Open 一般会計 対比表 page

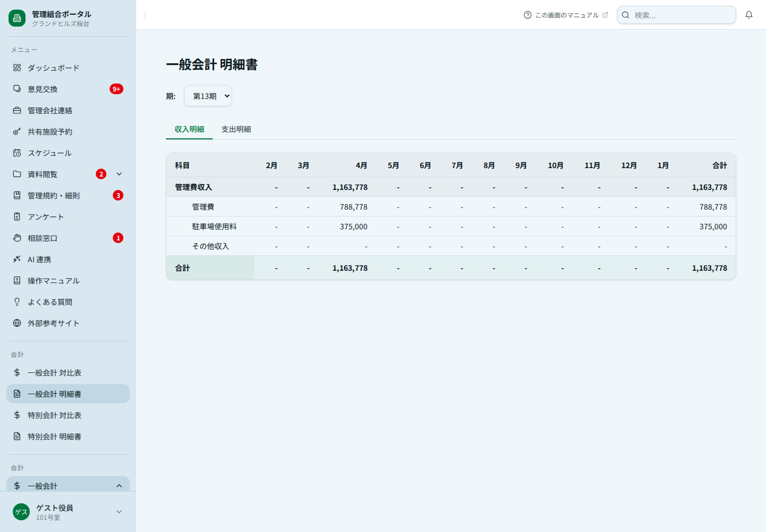(x=68, y=372)
